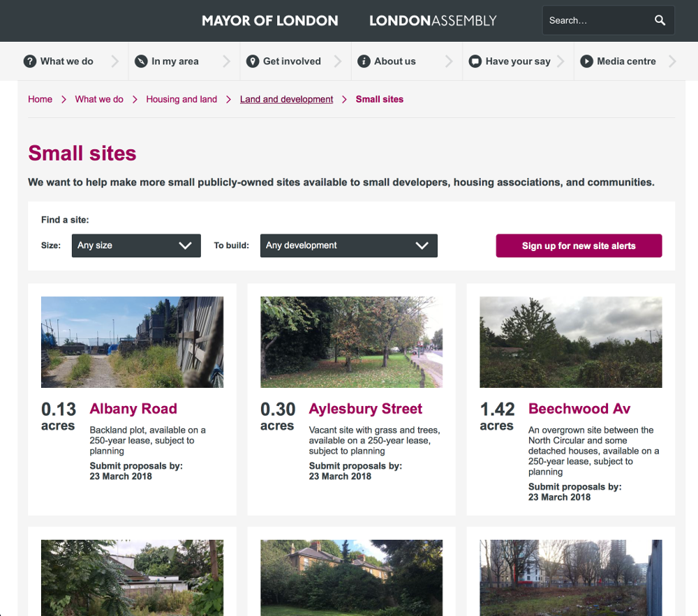Click the photo below the Albany Road card

tap(132, 578)
